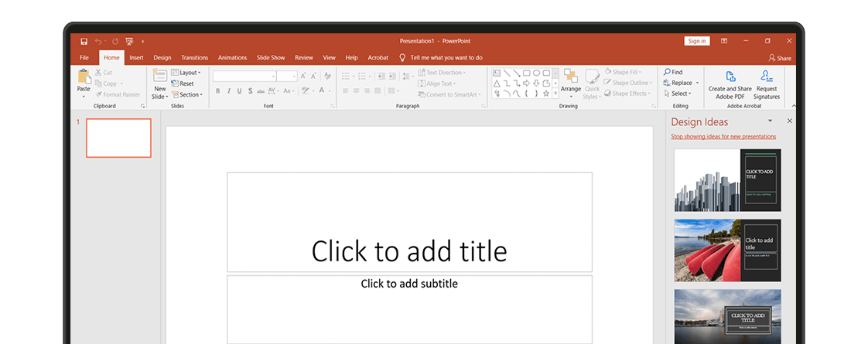Toggle Underline formatting
This screenshot has height=344, width=868.
tap(239, 91)
